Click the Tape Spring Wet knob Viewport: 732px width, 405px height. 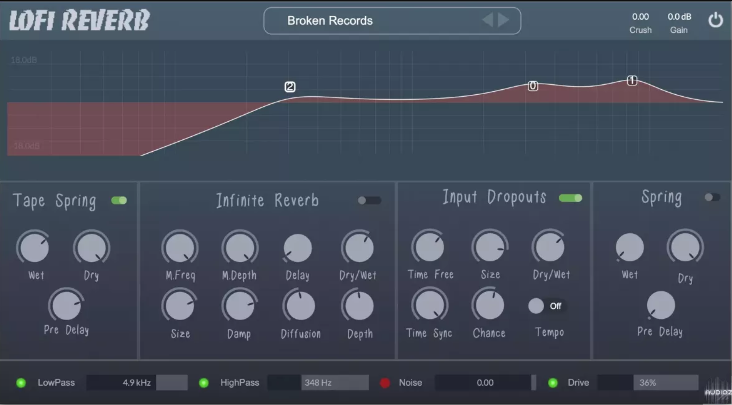pos(34,248)
